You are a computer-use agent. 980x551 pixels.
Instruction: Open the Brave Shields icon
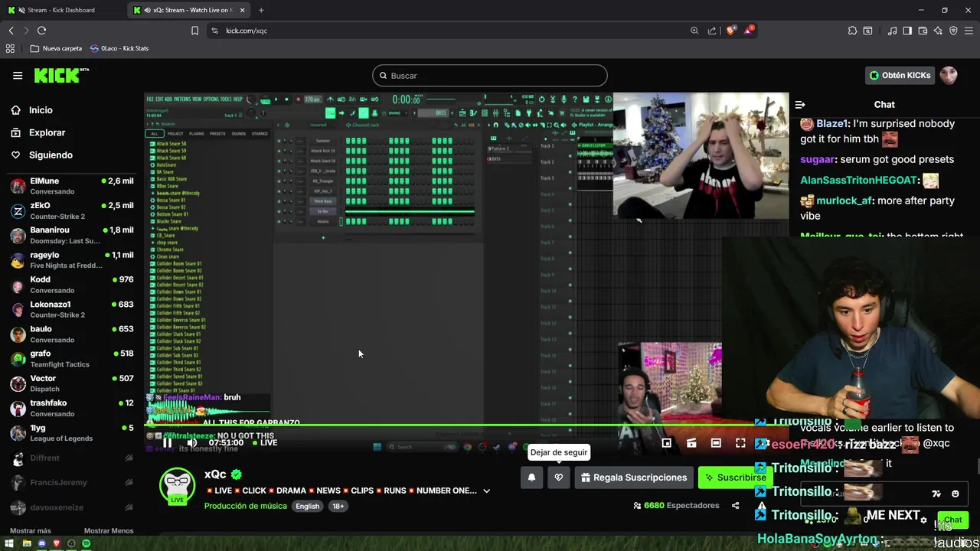(731, 31)
